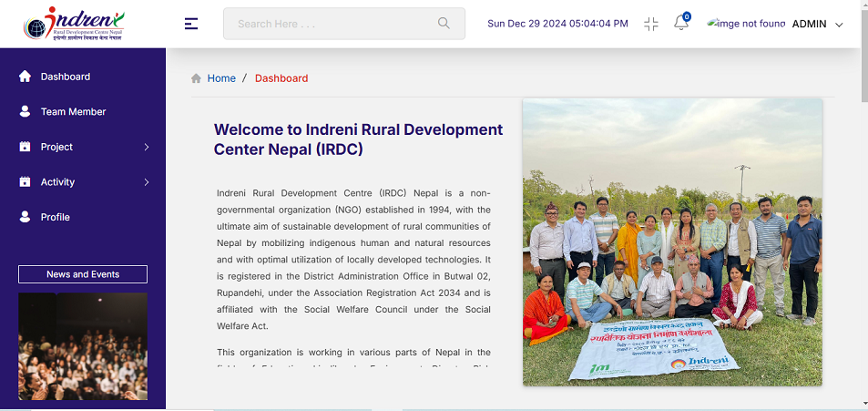868x411 pixels.
Task: Click the date and time display
Action: point(557,24)
